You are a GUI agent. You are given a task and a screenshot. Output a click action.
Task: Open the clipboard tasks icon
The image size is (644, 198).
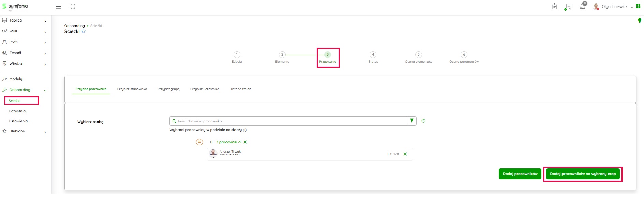click(554, 6)
